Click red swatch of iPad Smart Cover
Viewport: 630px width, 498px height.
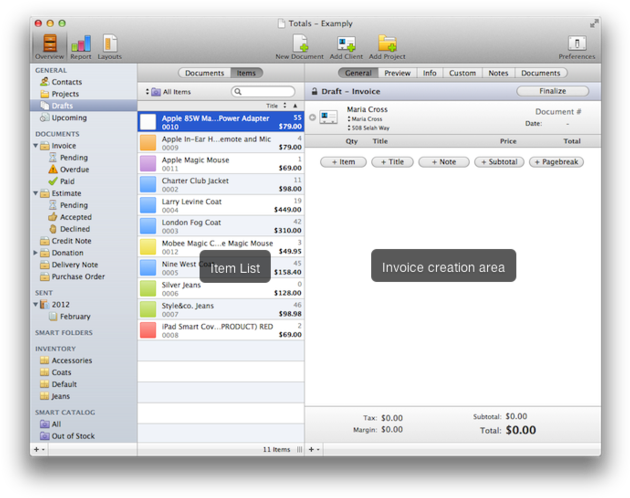(x=148, y=330)
